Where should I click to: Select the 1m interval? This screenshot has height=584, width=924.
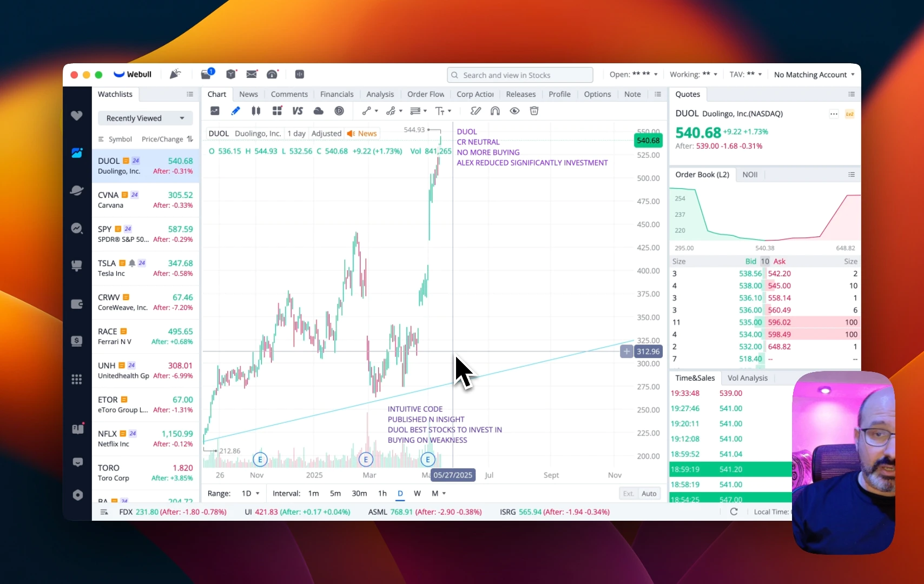(314, 493)
